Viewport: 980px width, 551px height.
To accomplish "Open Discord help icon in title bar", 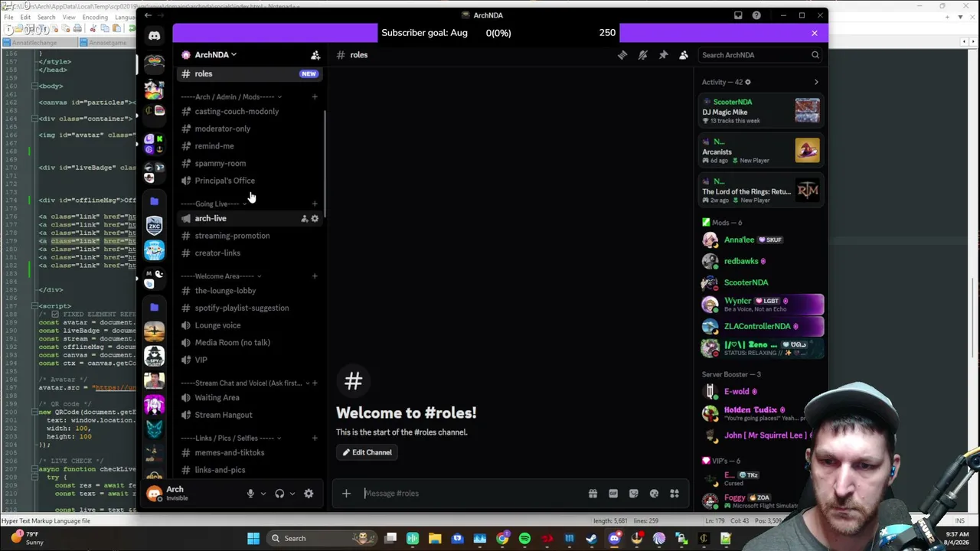I will pos(756,15).
